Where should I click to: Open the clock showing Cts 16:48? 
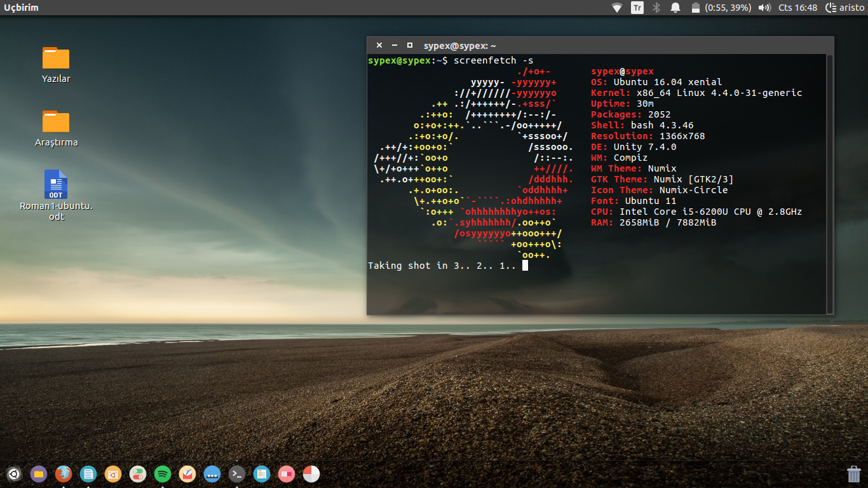[797, 8]
